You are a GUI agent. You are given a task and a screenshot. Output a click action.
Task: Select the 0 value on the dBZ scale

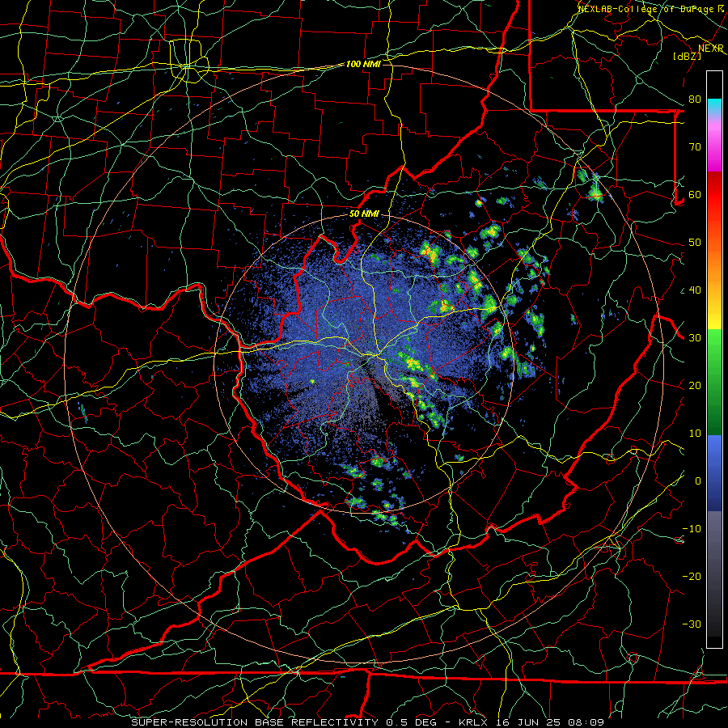tap(698, 481)
